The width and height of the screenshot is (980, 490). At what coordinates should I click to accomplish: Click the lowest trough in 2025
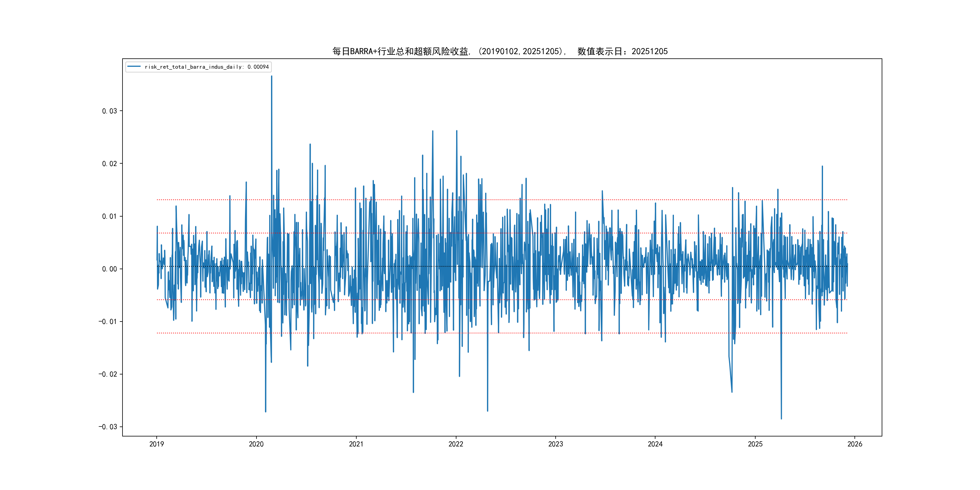click(781, 419)
